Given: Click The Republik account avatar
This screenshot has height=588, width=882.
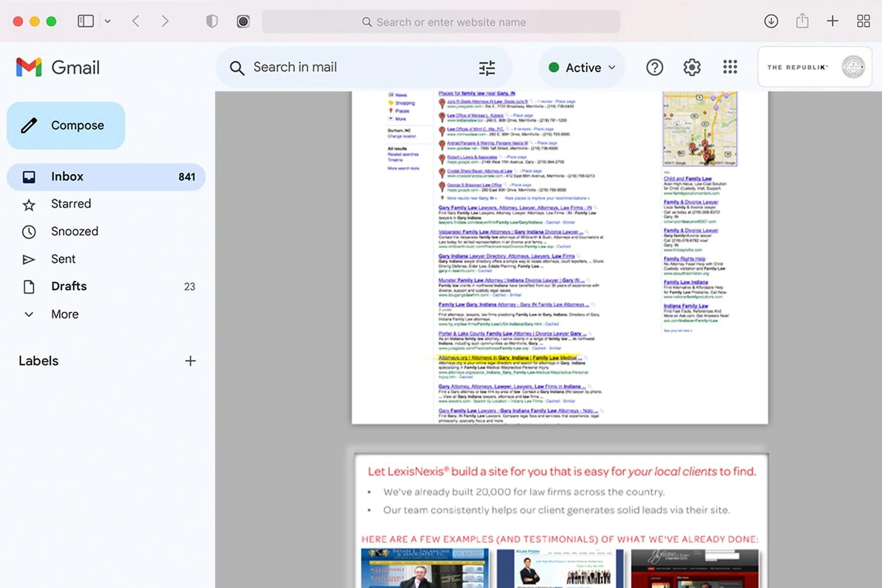Looking at the screenshot, I should [x=853, y=67].
